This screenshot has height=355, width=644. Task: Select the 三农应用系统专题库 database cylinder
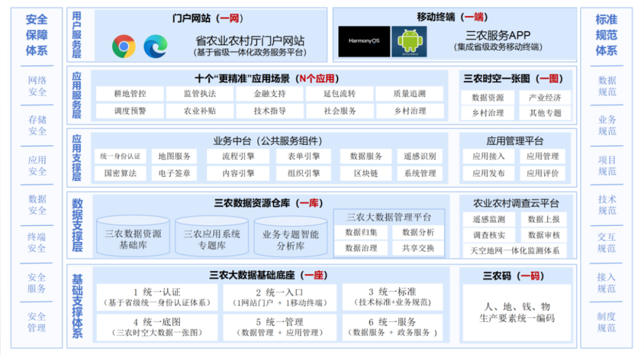click(212, 238)
